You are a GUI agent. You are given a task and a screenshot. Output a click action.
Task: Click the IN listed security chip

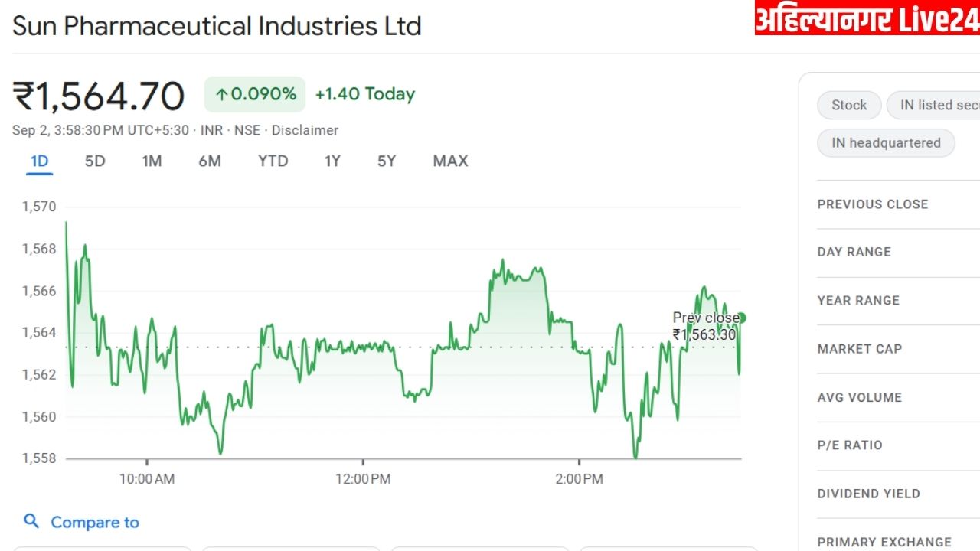(x=933, y=105)
